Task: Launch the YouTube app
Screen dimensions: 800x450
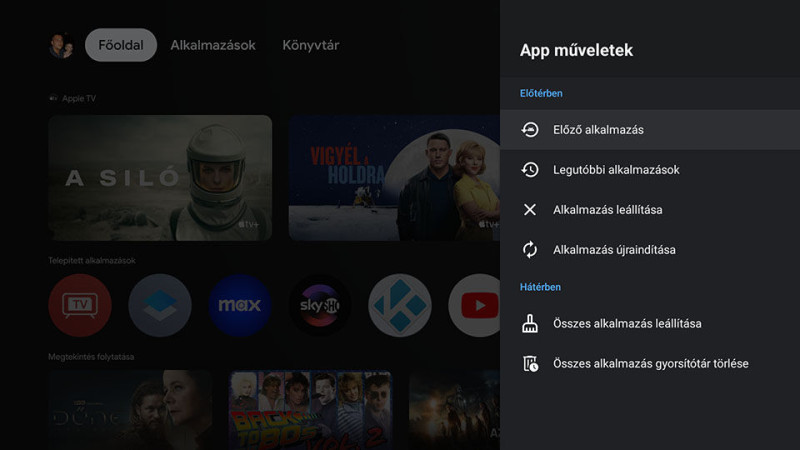Action: (474, 305)
